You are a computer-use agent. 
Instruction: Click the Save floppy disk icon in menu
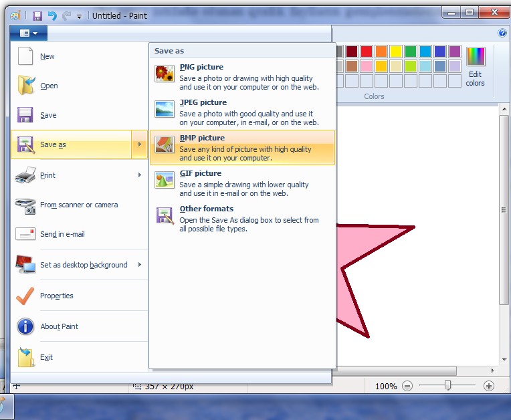coord(25,114)
